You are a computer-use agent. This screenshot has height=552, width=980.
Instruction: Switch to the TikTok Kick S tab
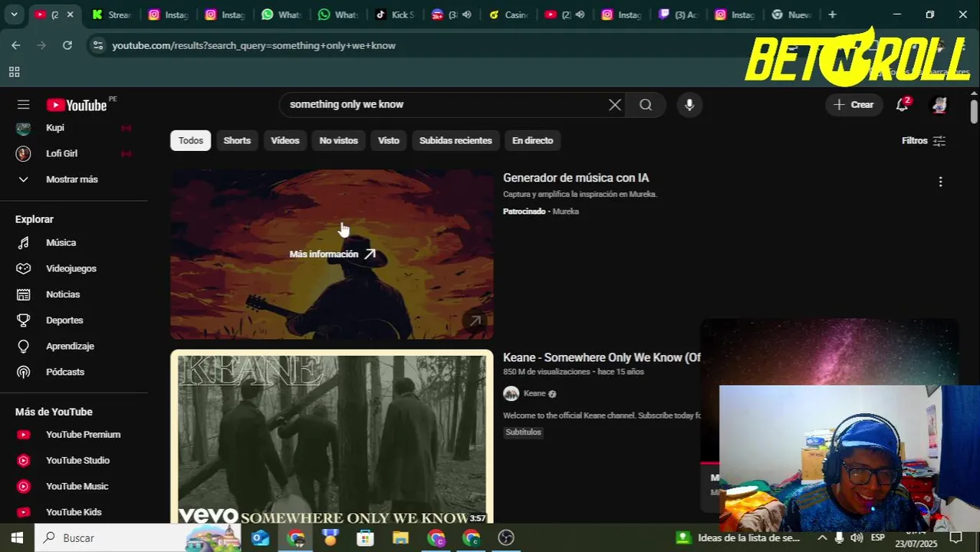(x=394, y=15)
